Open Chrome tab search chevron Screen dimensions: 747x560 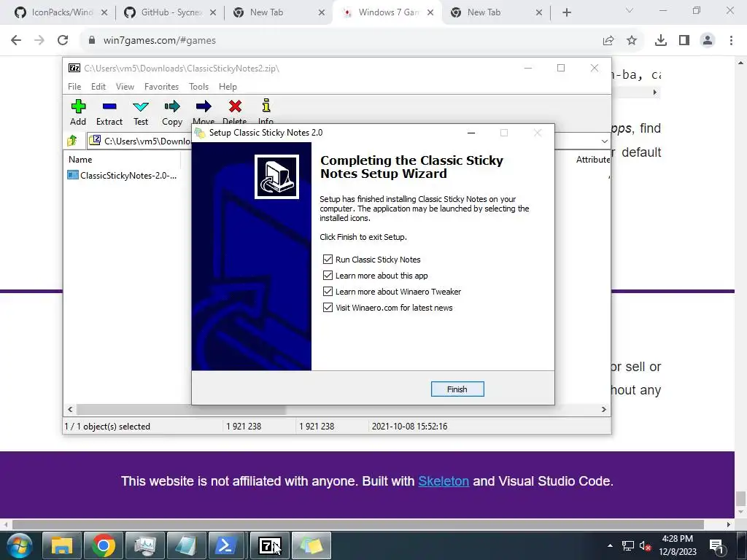click(x=630, y=10)
